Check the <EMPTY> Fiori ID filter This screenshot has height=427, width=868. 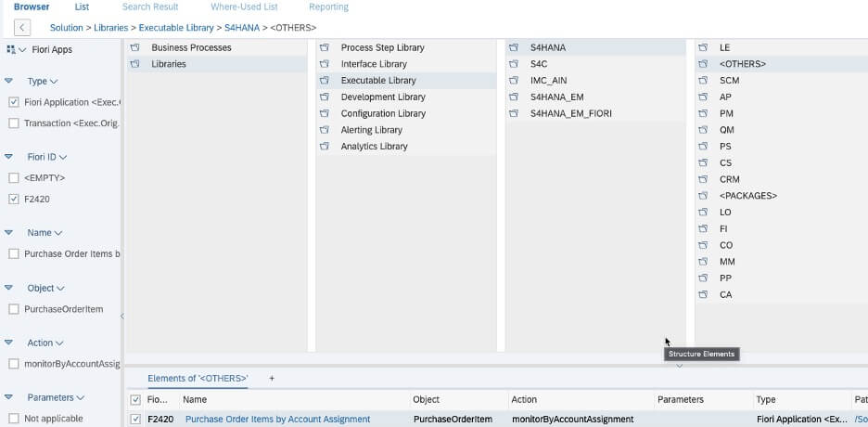[14, 178]
